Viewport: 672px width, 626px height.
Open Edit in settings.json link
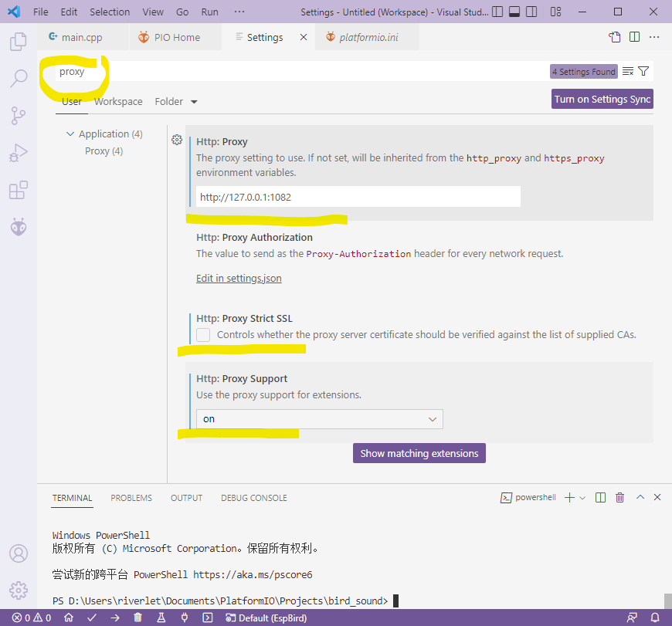point(239,278)
